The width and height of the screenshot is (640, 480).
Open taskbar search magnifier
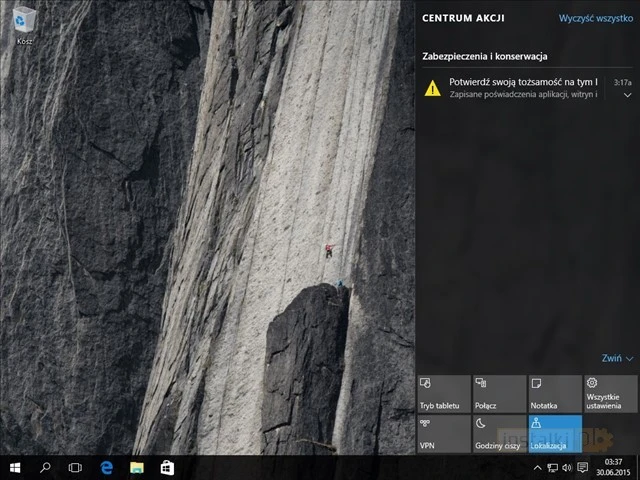pos(46,467)
